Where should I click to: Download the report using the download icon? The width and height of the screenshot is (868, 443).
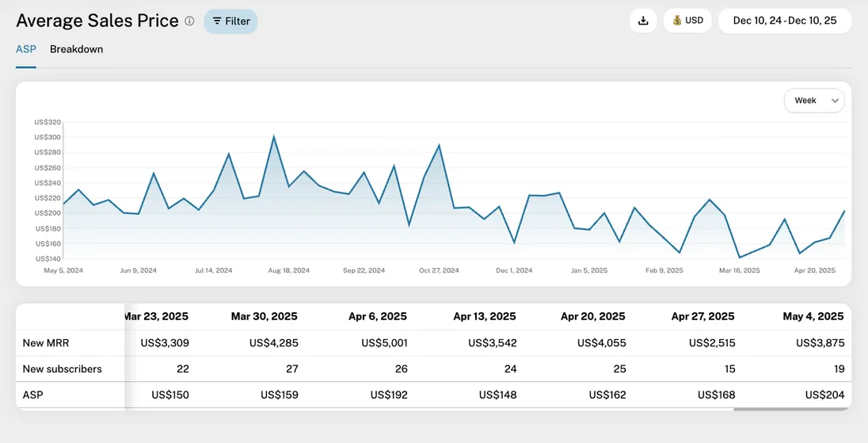pos(643,21)
